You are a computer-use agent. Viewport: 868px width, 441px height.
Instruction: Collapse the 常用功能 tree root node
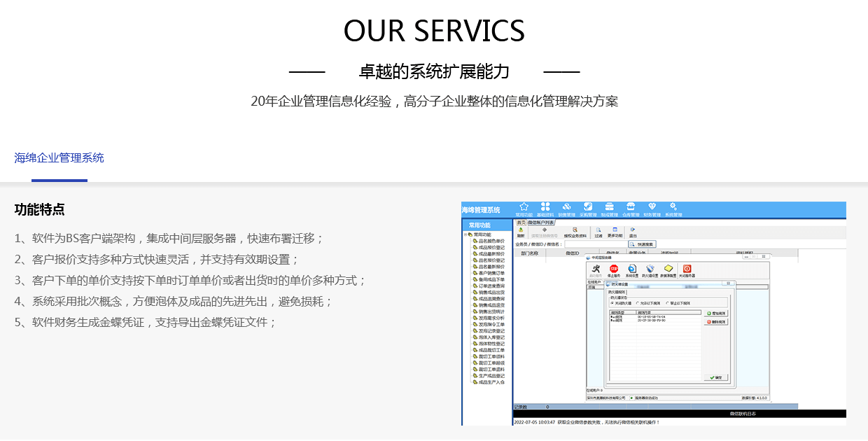click(465, 234)
